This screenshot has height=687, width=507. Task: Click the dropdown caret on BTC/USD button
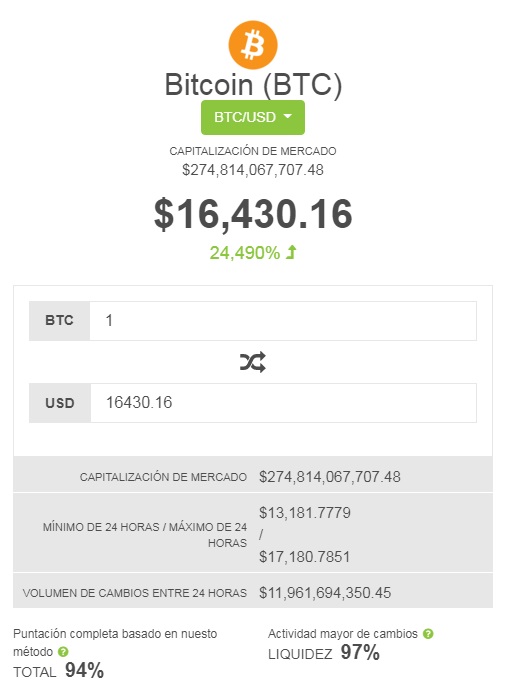(287, 117)
